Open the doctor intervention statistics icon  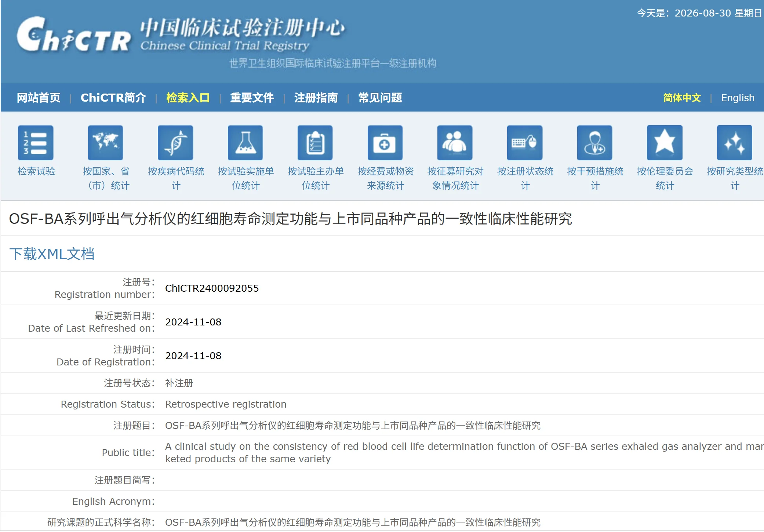pos(595,143)
